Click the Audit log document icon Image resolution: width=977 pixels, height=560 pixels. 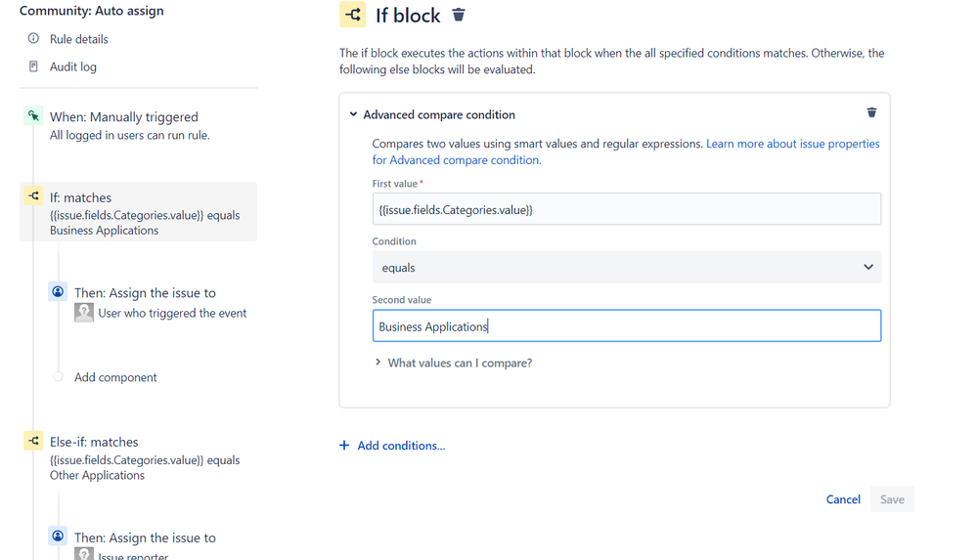click(x=34, y=66)
